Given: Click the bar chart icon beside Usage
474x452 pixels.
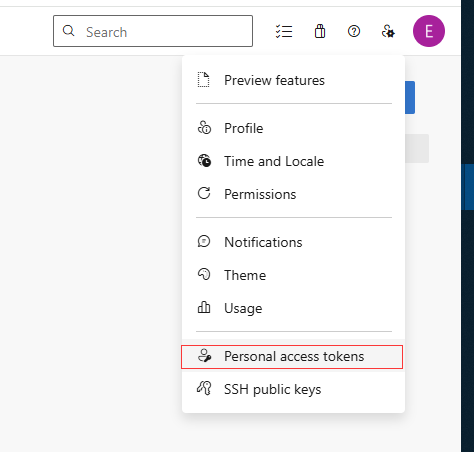Looking at the screenshot, I should (x=204, y=307).
